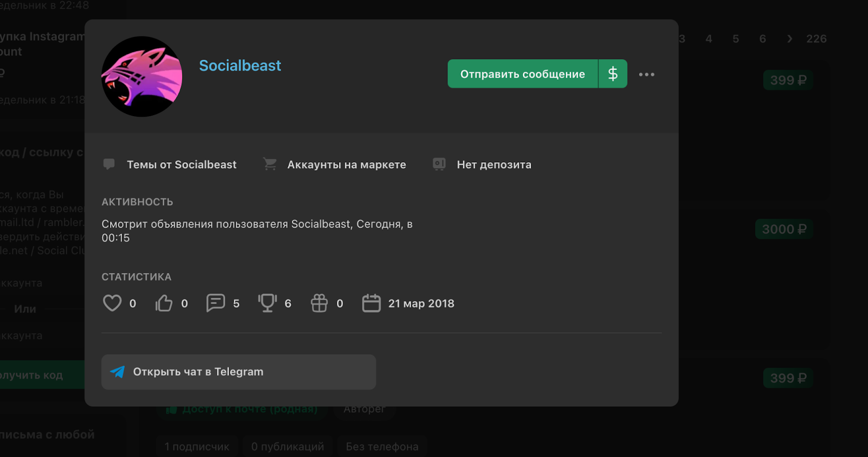Click the СТАТИСТИКА section heading
The image size is (868, 457).
[136, 277]
